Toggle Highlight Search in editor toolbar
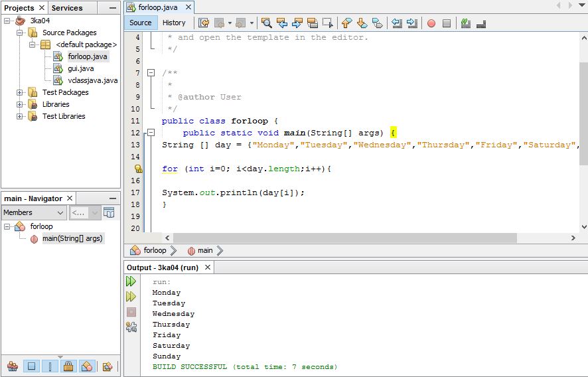 [x=312, y=23]
